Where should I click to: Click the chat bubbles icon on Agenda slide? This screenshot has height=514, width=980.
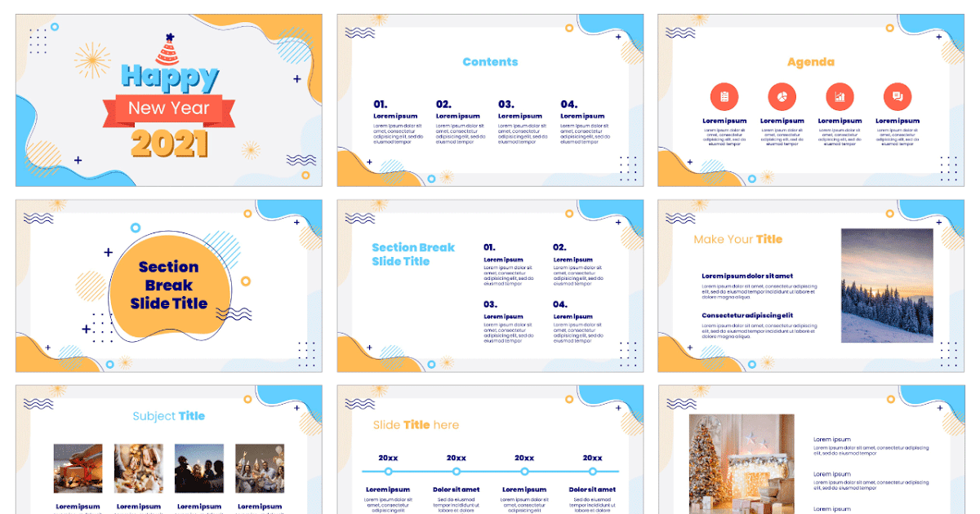898,97
